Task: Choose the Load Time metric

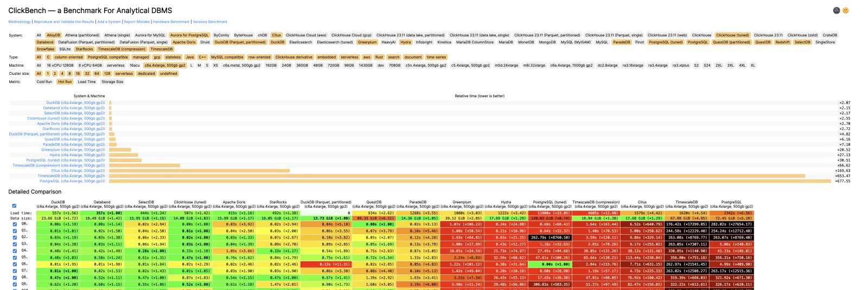Action: pos(86,82)
